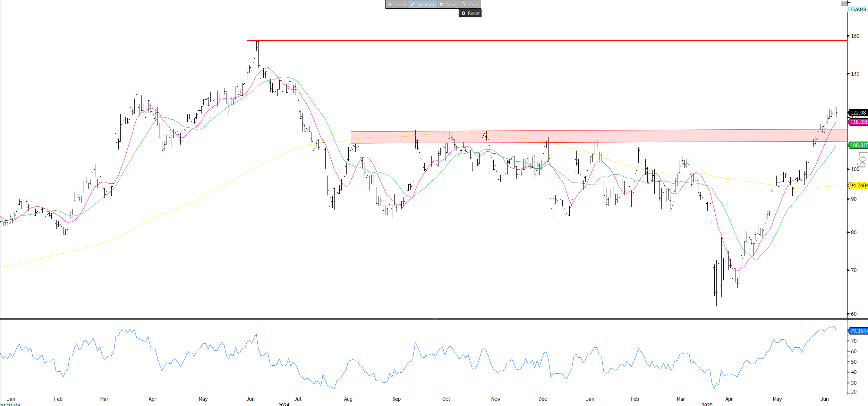Click the panel expand/collapse icon top right

(x=843, y=3)
